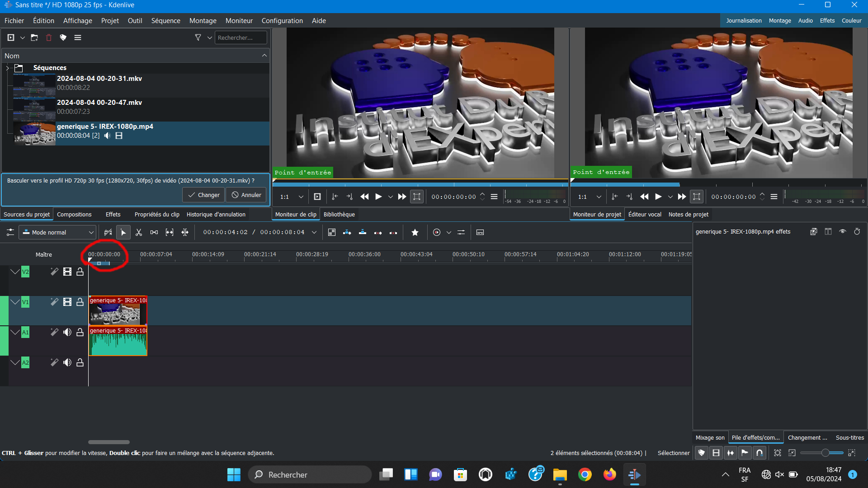Lock track A1
Viewport: 868px width, 488px height.
pyautogui.click(x=80, y=332)
